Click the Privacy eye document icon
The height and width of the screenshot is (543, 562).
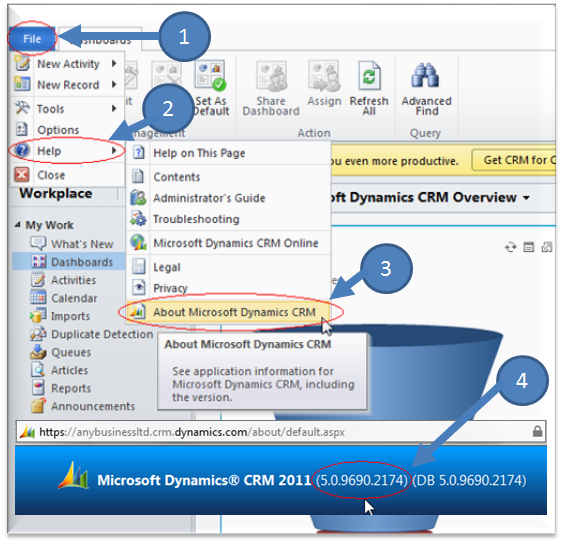click(x=138, y=287)
